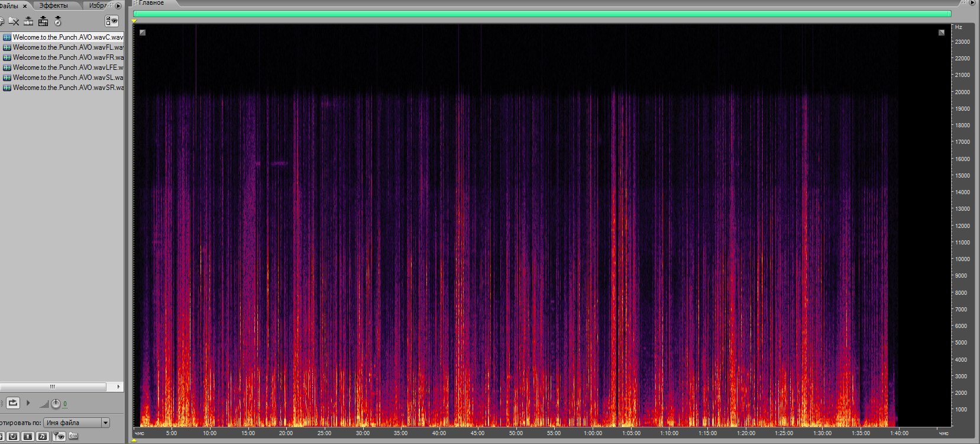Switch to the Избранное tab
This screenshot has width=980, height=444.
point(98,5)
